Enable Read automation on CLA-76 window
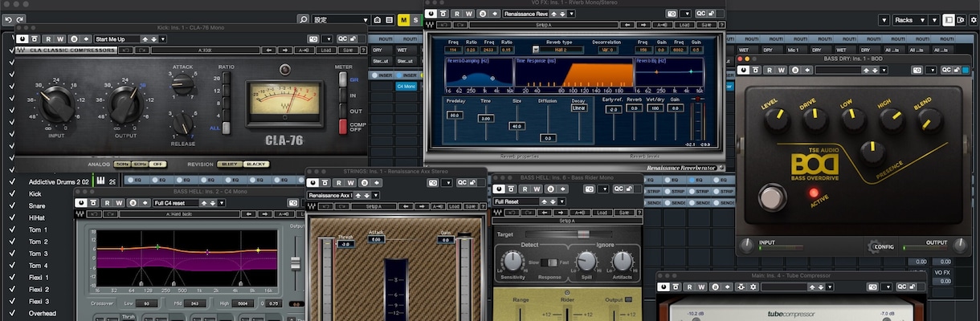The width and height of the screenshot is (980, 321). [x=48, y=39]
